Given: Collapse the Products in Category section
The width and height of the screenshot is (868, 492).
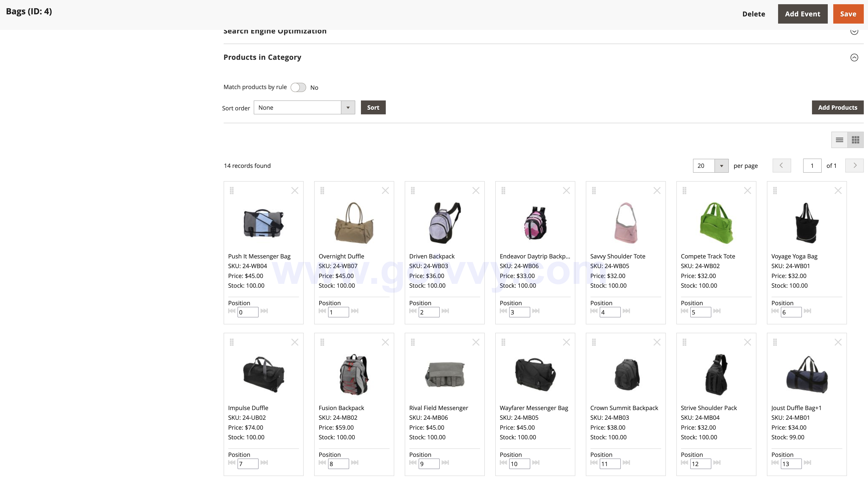Looking at the screenshot, I should [x=855, y=57].
